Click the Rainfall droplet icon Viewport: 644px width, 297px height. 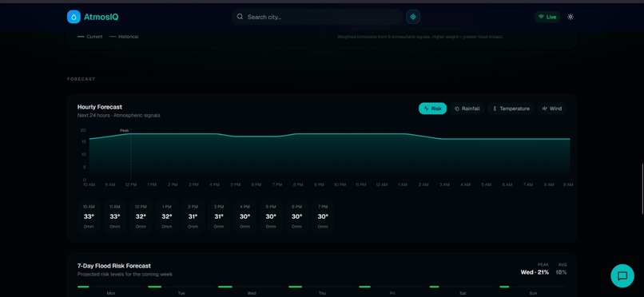[x=457, y=109]
